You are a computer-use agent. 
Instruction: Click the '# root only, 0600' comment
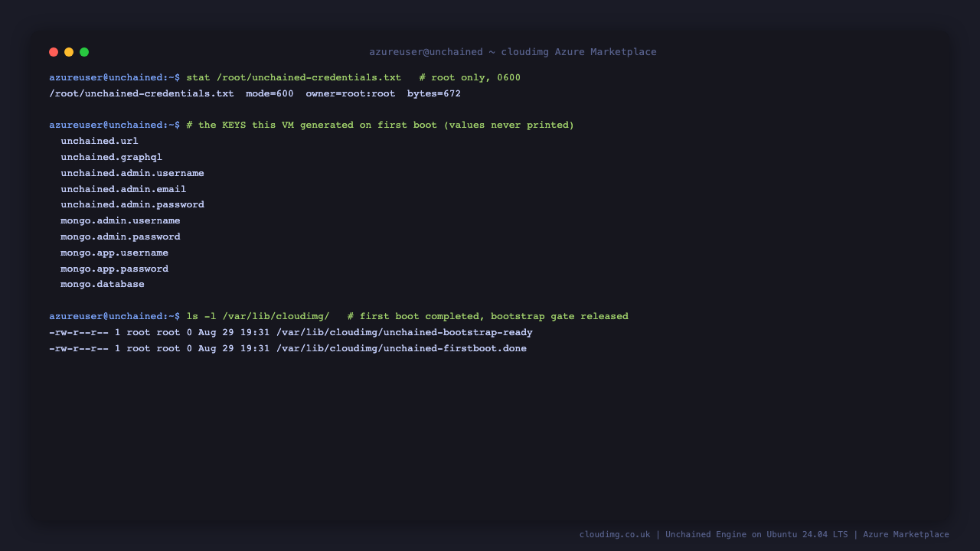pos(470,78)
